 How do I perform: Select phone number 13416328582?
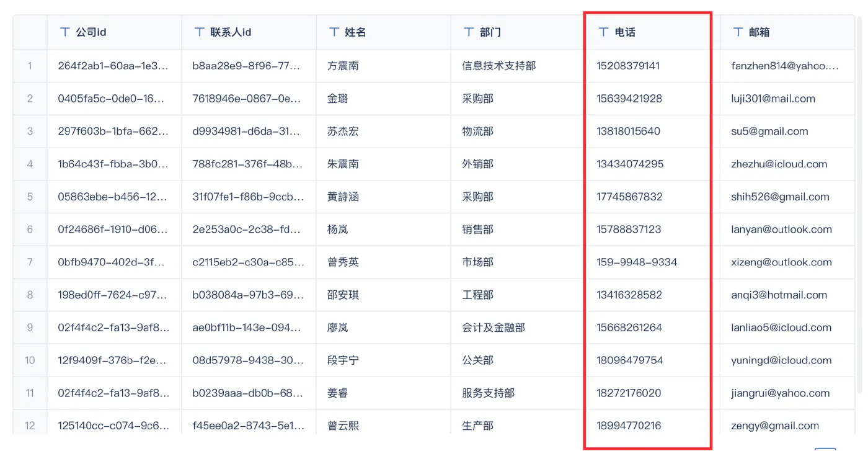pos(630,295)
